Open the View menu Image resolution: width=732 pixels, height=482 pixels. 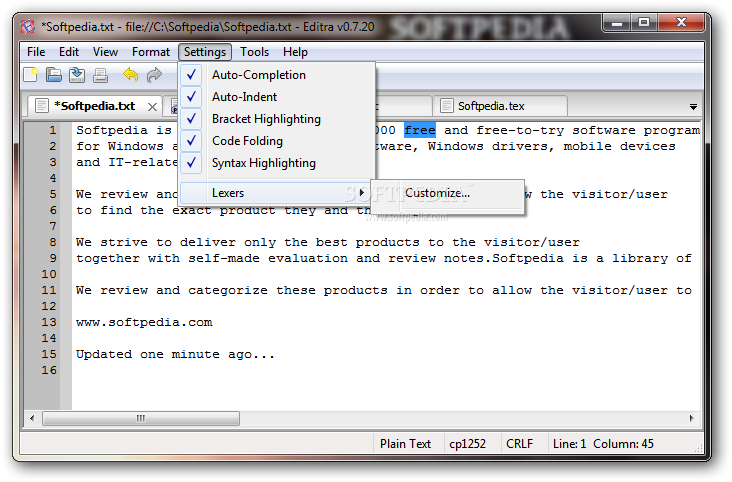tap(105, 52)
